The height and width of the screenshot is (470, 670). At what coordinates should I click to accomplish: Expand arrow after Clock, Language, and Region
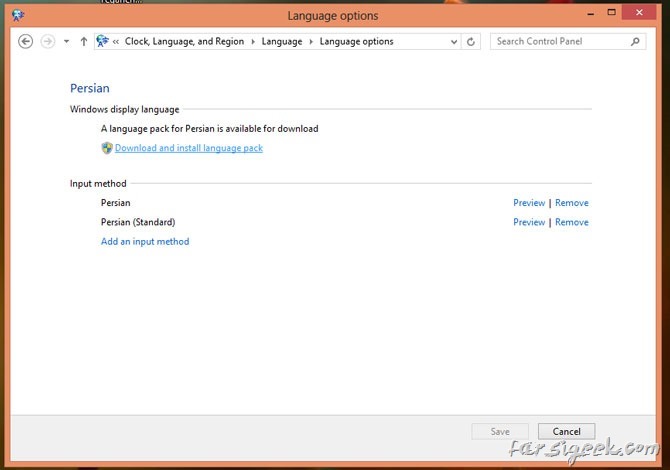click(253, 41)
